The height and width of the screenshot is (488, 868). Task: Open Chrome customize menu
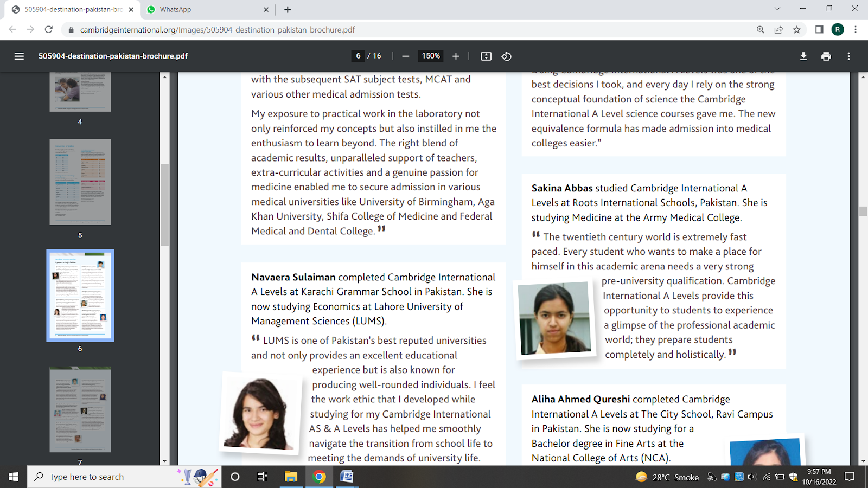(x=856, y=30)
